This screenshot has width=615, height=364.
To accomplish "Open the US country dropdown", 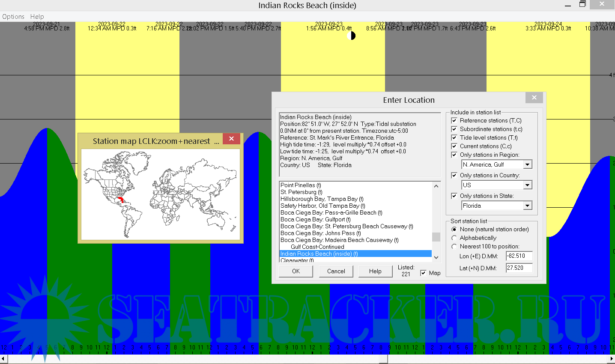I will (x=527, y=185).
